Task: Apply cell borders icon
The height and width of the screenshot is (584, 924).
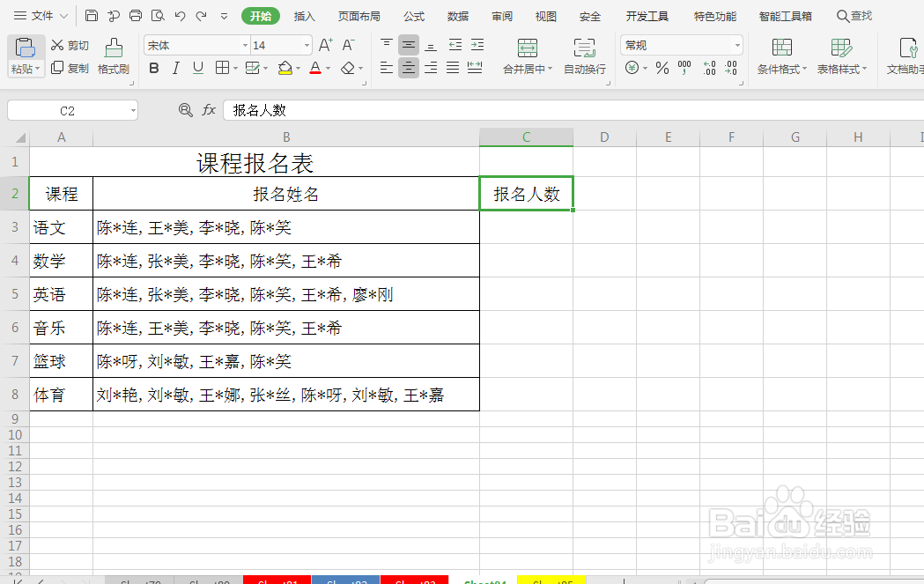Action: pos(222,69)
